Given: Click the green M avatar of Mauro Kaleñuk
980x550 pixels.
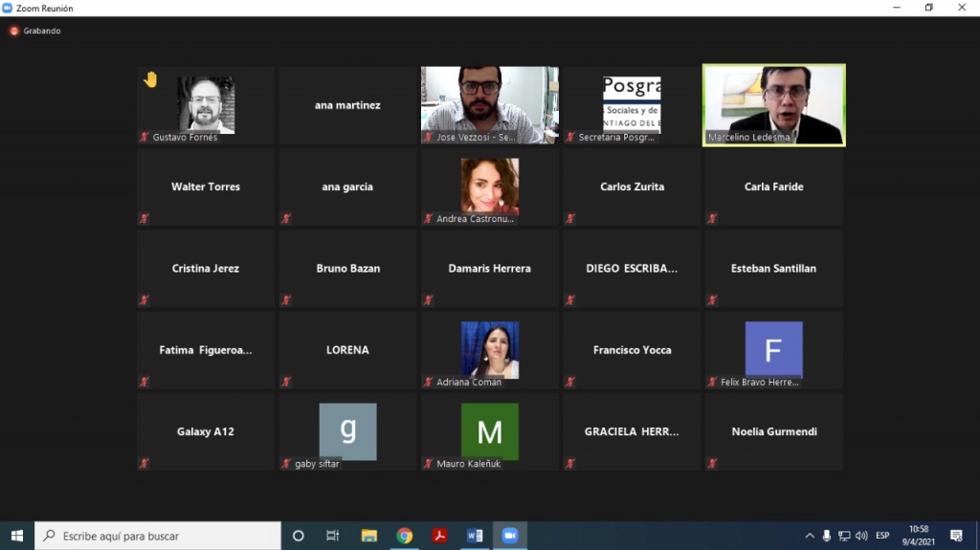Looking at the screenshot, I should (490, 431).
